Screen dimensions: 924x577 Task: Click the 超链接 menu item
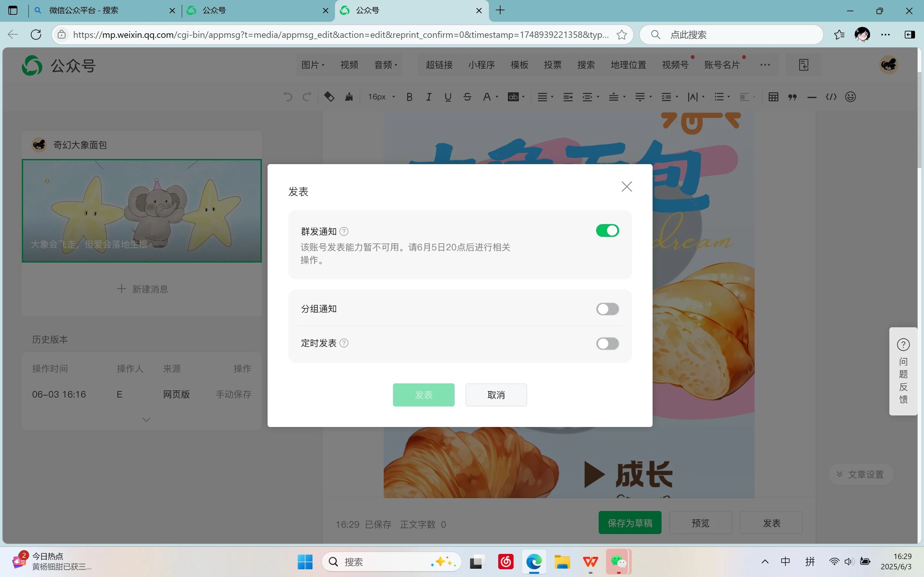[439, 65]
